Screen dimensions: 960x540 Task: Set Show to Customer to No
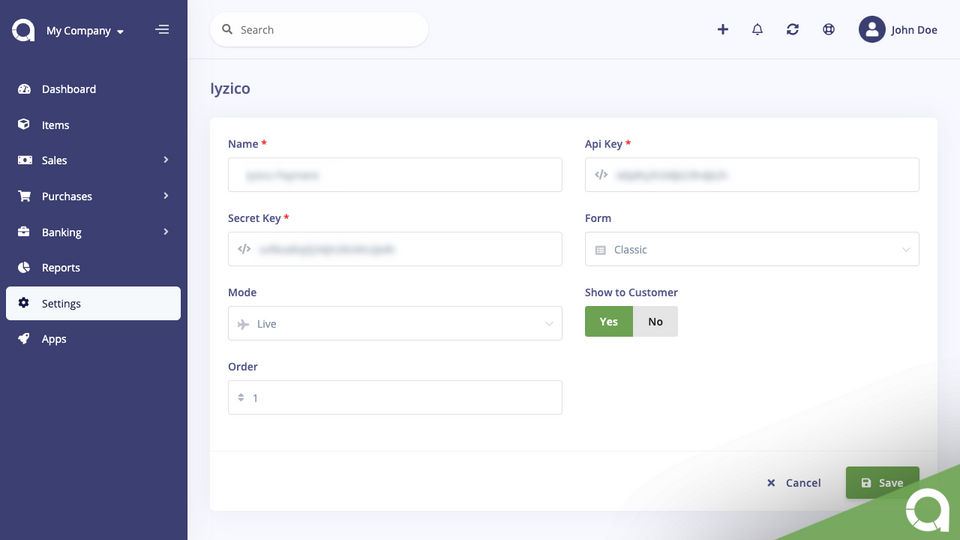655,322
